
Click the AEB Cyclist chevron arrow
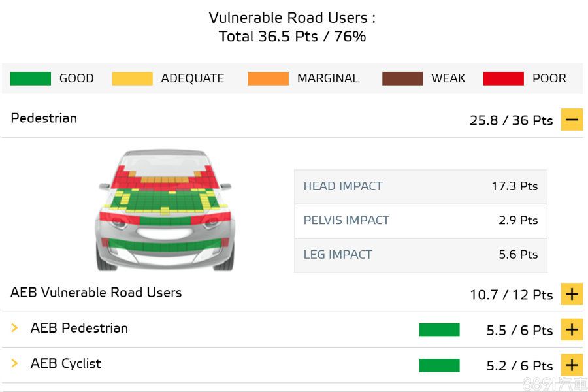click(x=14, y=363)
